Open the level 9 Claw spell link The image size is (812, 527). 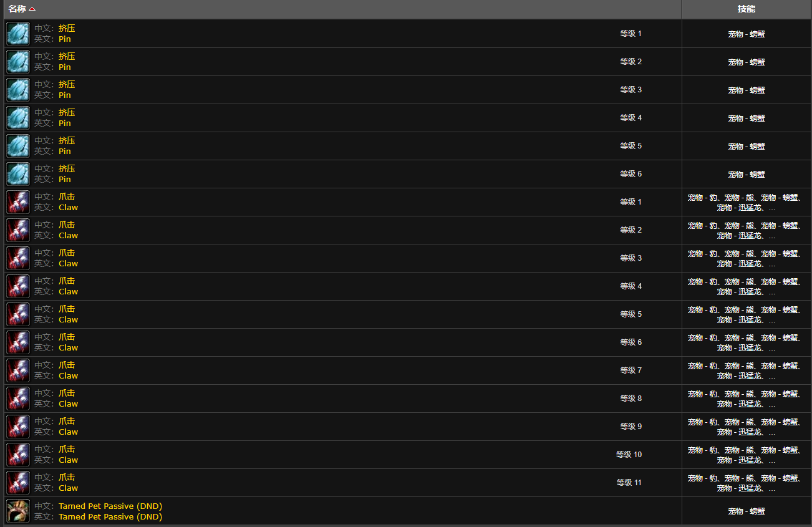(x=69, y=432)
